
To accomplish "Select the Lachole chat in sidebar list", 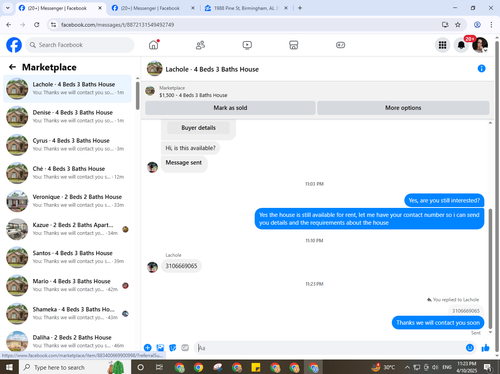I will [67, 89].
